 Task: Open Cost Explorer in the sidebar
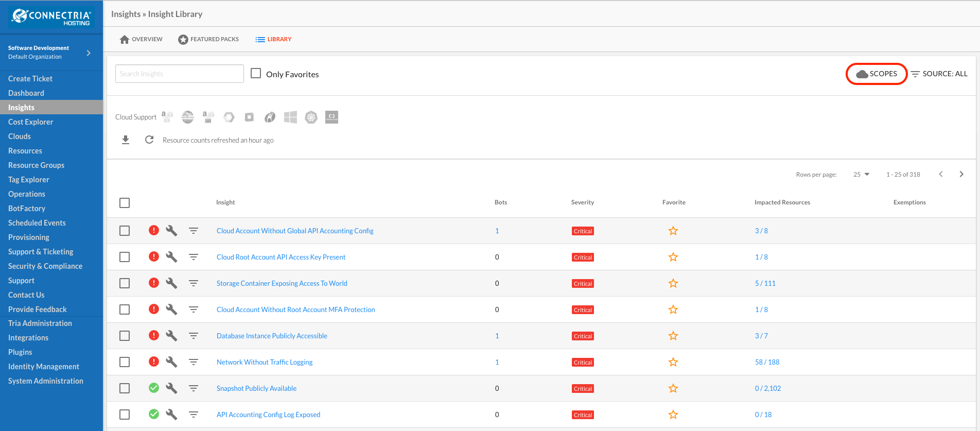click(x=31, y=122)
